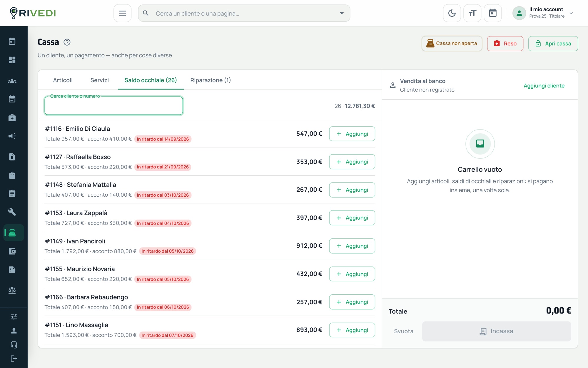The image size is (588, 368).
Task: Select the Apri cassa button
Action: [553, 44]
